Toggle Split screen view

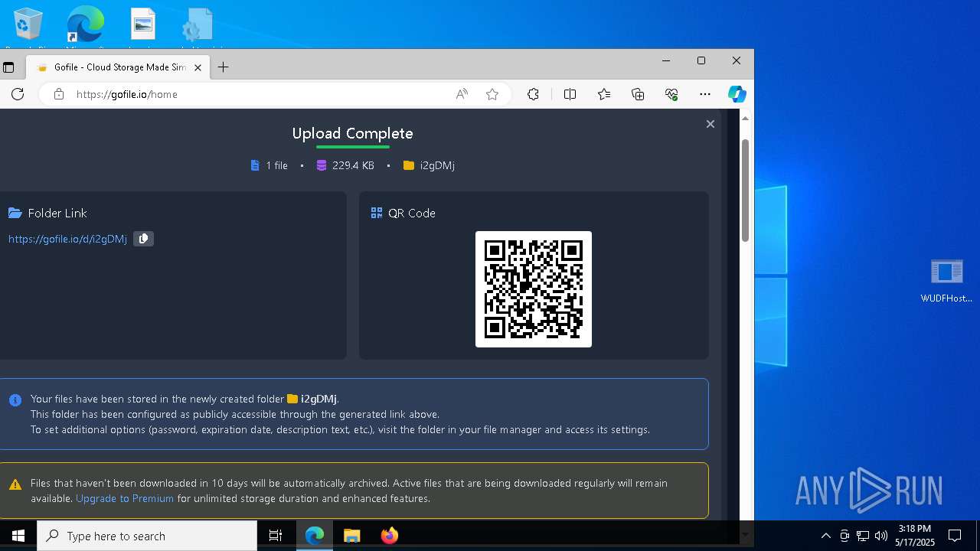coord(570,94)
